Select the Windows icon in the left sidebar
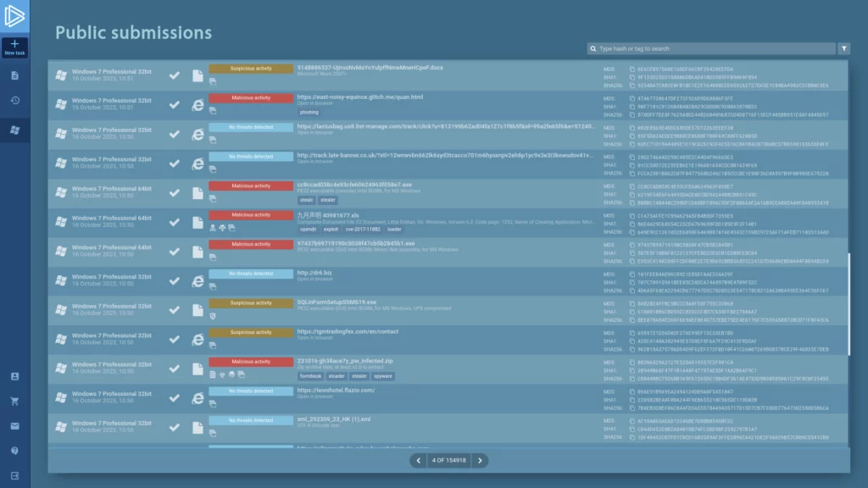Viewport: 868px width, 488px height. tap(14, 130)
